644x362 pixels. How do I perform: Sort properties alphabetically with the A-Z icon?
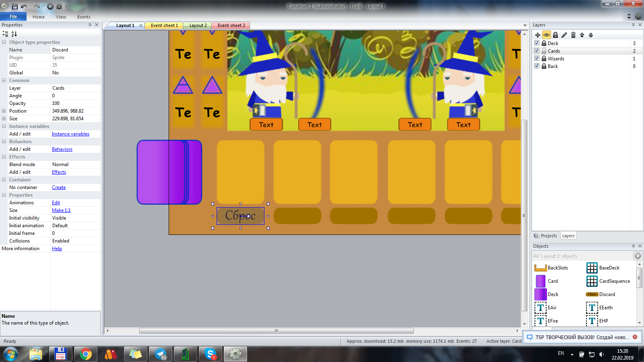[14, 34]
